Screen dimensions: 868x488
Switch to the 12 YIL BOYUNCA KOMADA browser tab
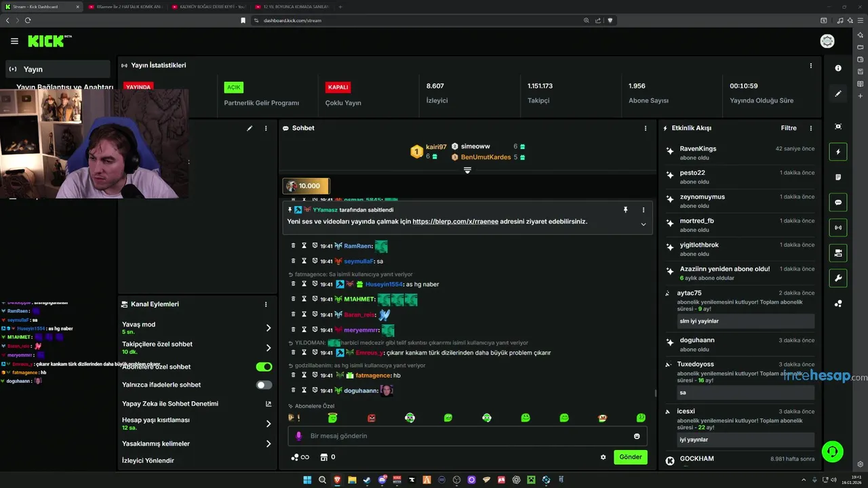coord(292,7)
